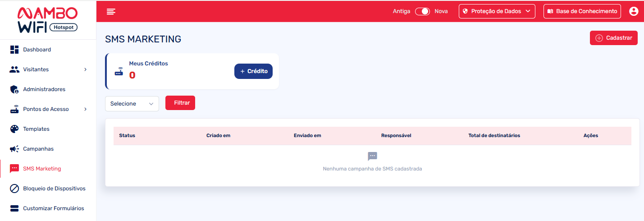
Task: Apply filter with the Filtrar button
Action: (x=180, y=103)
